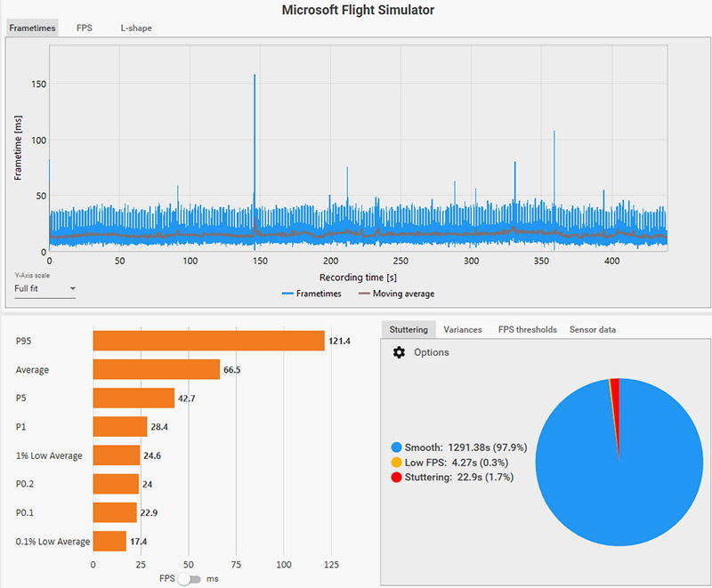Select the P5 bar

[x=134, y=398]
